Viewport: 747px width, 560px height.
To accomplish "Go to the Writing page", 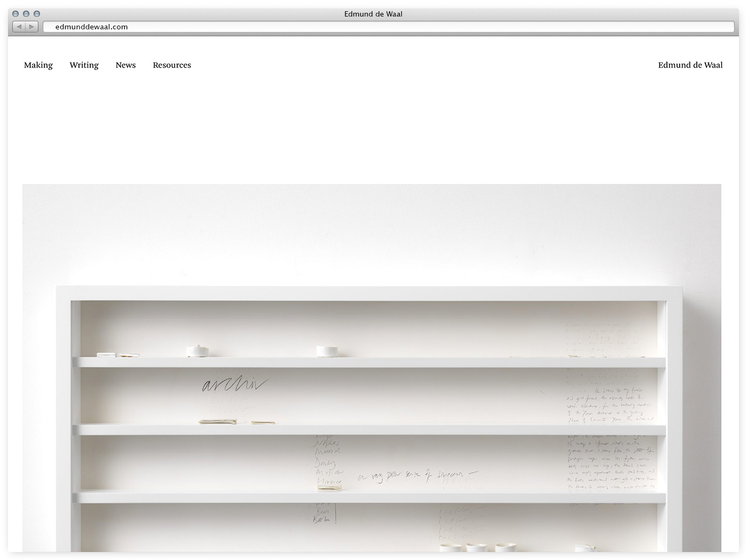I will (x=84, y=65).
